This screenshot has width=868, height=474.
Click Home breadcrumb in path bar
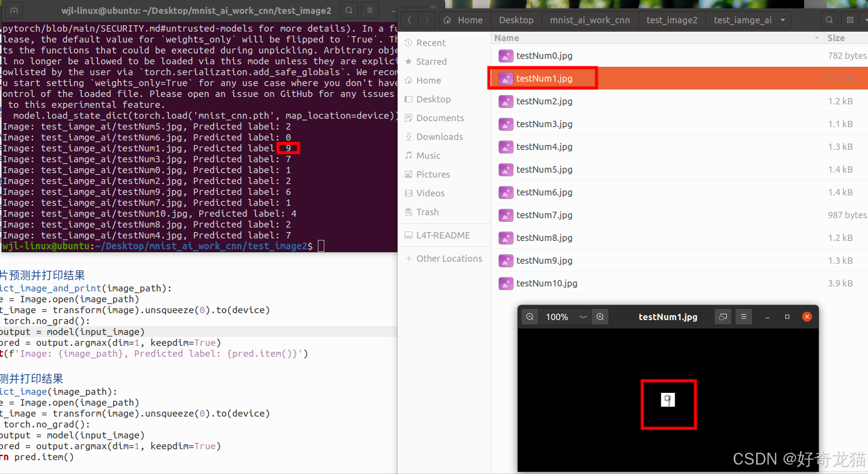(464, 20)
